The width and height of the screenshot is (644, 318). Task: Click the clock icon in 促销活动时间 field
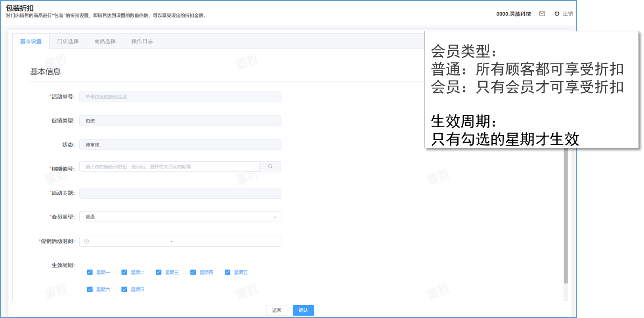[86, 241]
